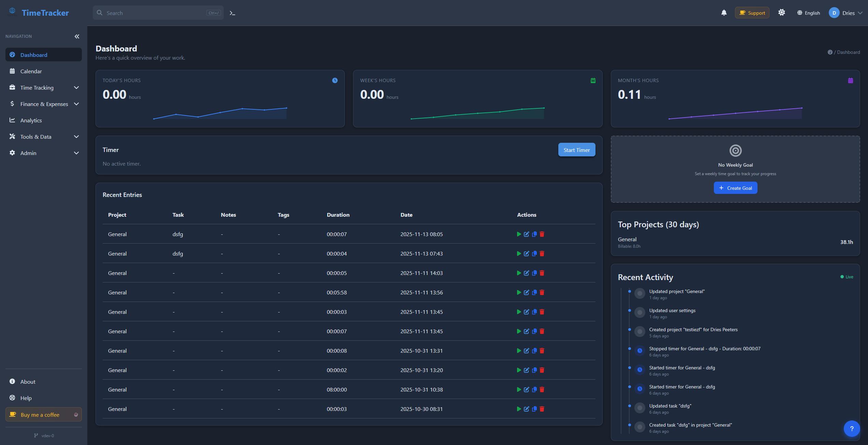
Task: Select the Calendar icon in the sidebar
Action: coord(12,71)
